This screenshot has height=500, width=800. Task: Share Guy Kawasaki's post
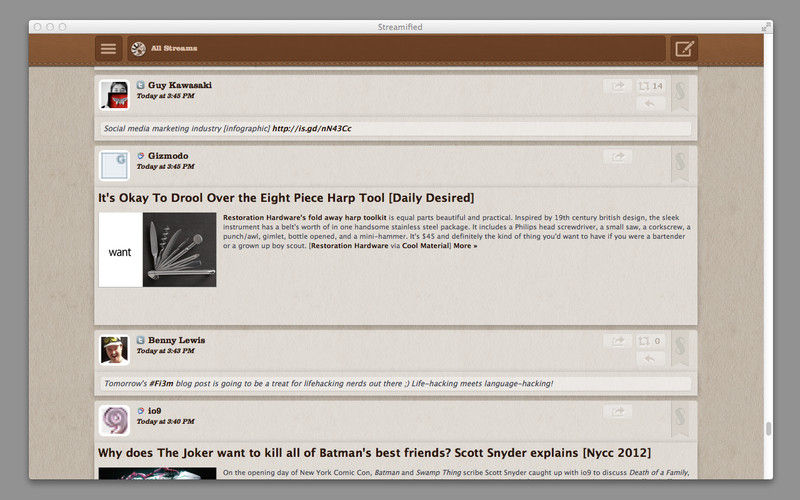pos(618,86)
